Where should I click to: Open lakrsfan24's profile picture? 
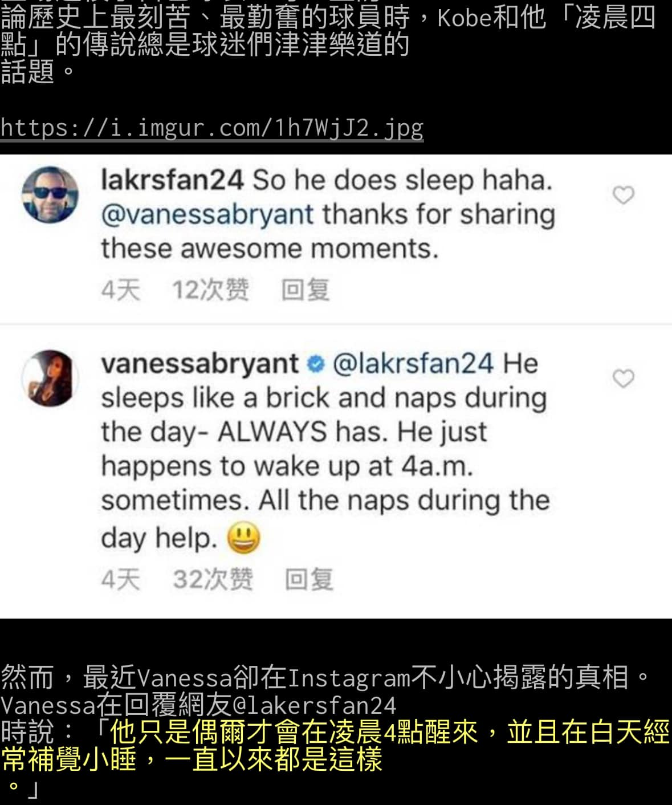tap(50, 194)
